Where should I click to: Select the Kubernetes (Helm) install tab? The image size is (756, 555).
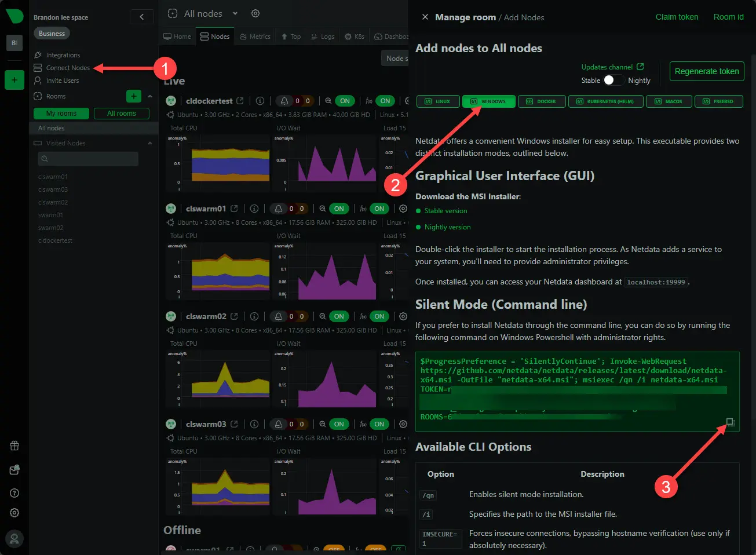(605, 101)
